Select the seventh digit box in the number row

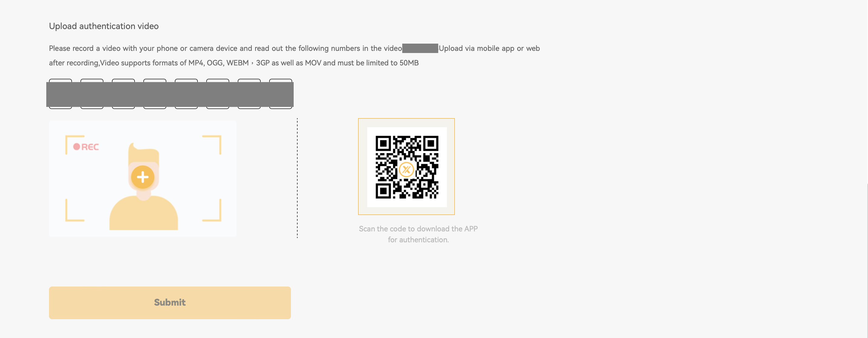[249, 94]
